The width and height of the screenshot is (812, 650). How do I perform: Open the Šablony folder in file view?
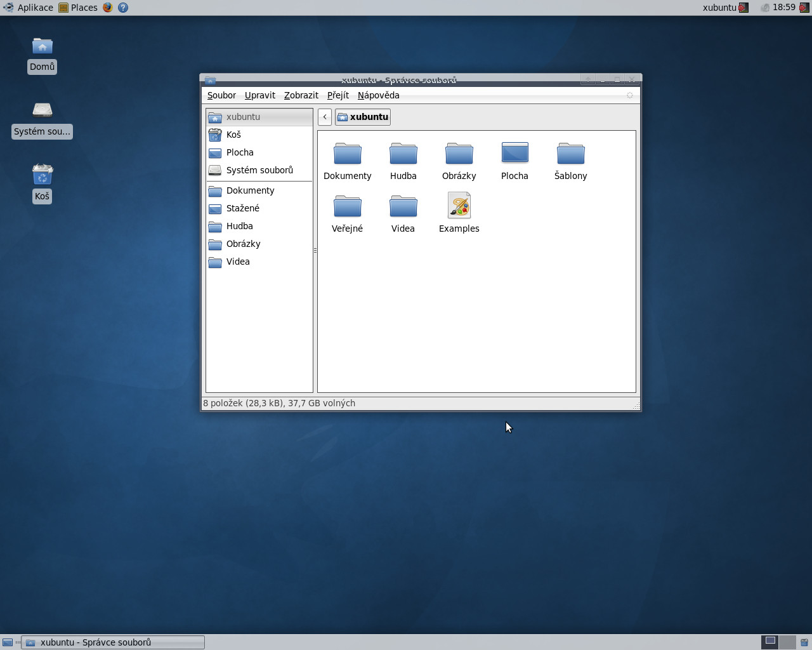[570, 154]
